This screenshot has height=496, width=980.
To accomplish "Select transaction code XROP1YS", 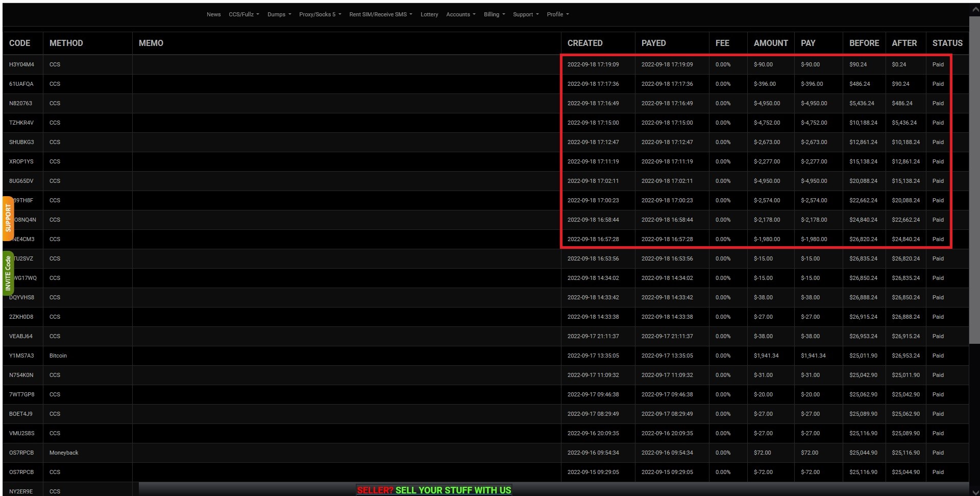I will pos(21,161).
